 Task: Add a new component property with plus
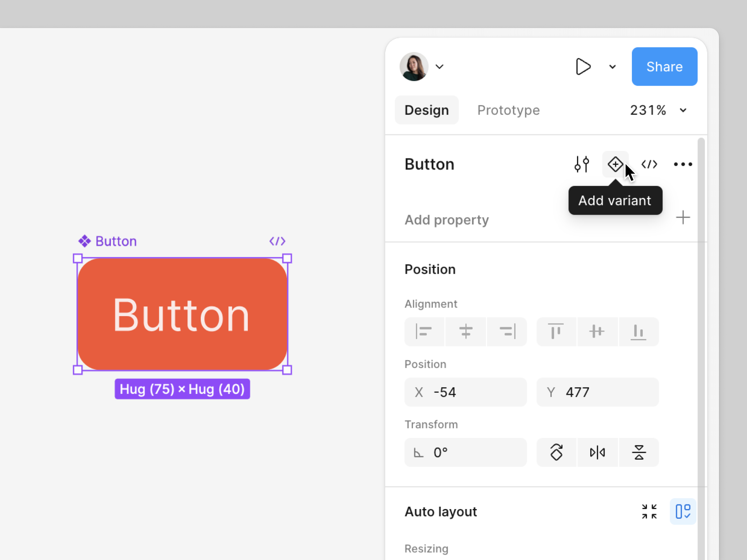point(683,218)
